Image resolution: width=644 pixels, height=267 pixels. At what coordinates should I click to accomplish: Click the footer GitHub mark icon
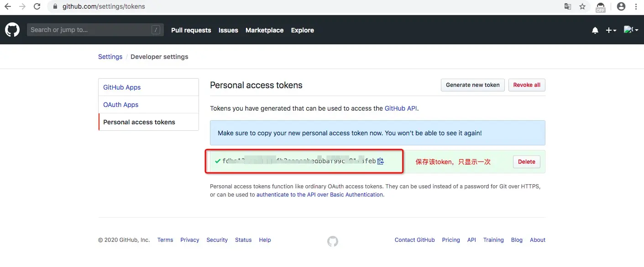(x=333, y=241)
